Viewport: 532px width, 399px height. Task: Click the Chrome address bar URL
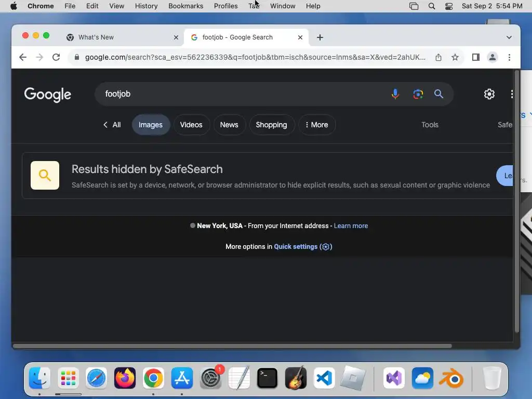pyautogui.click(x=255, y=57)
